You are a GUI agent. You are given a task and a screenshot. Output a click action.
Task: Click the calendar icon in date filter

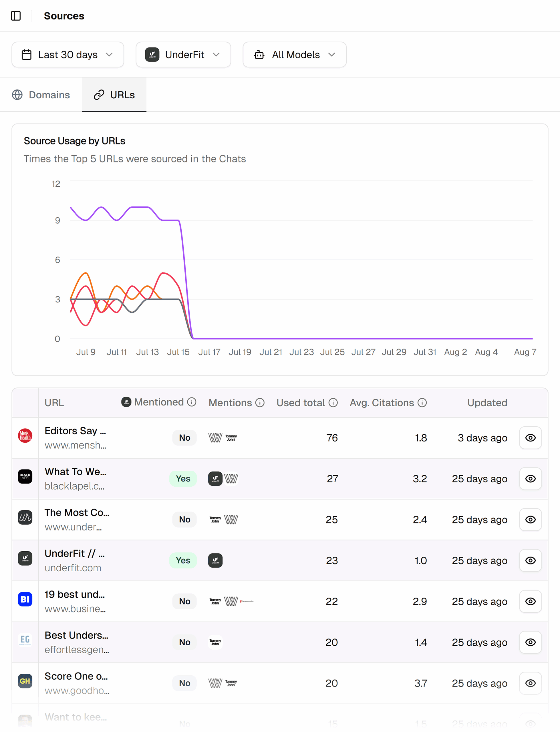pyautogui.click(x=27, y=54)
